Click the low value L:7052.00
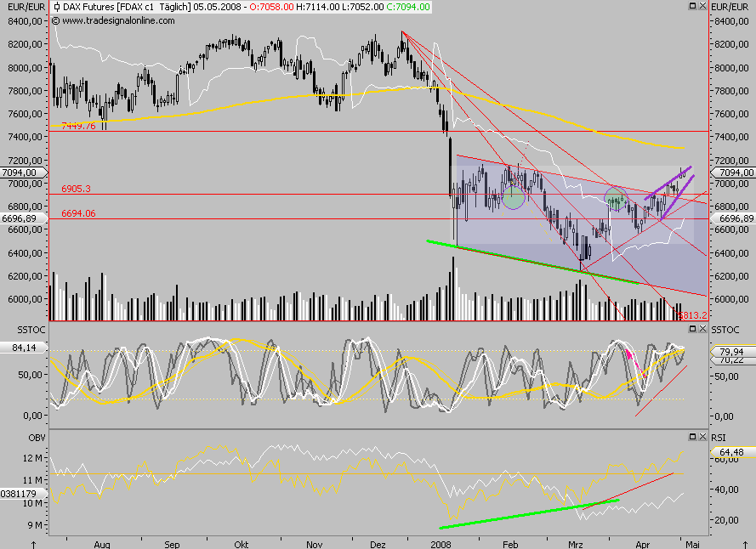 [361, 7]
